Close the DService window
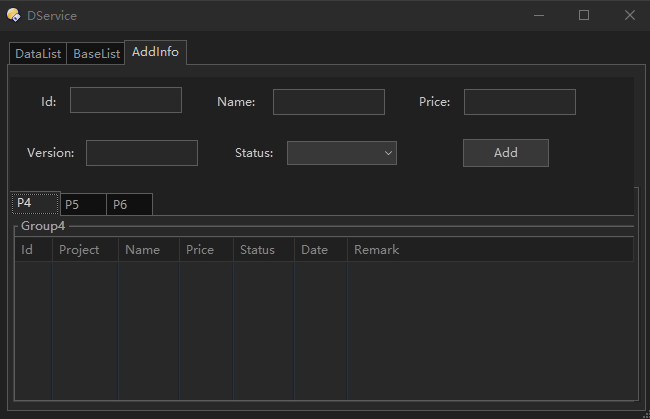Image resolution: width=650 pixels, height=419 pixels. tap(630, 15)
